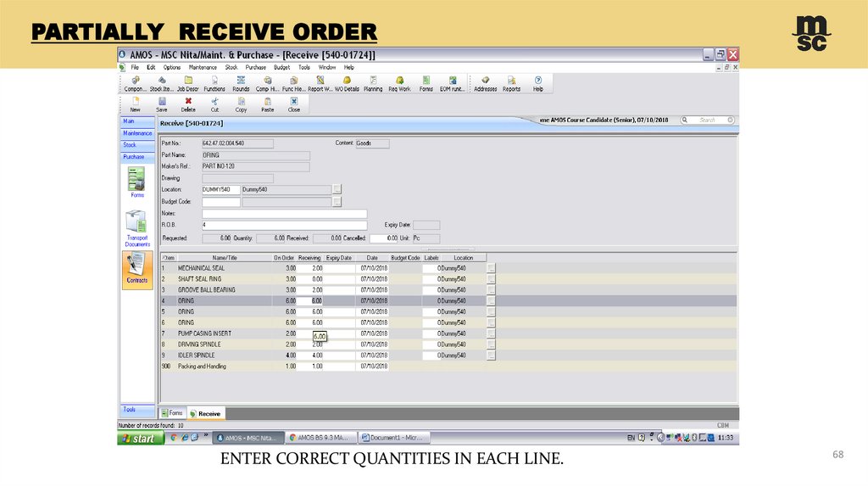Open the Functions toolbar icon
Image resolution: width=868 pixels, height=487 pixels.
coord(214,84)
